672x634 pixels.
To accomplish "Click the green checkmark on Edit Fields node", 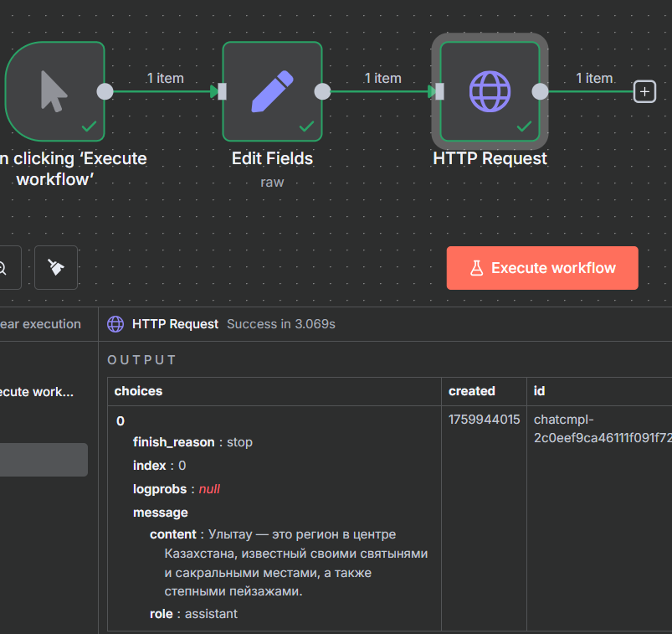I will (x=306, y=126).
